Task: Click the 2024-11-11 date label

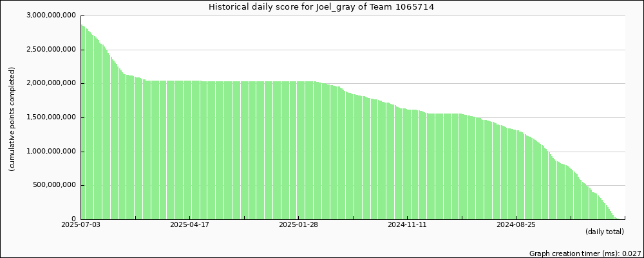Action: coord(408,225)
